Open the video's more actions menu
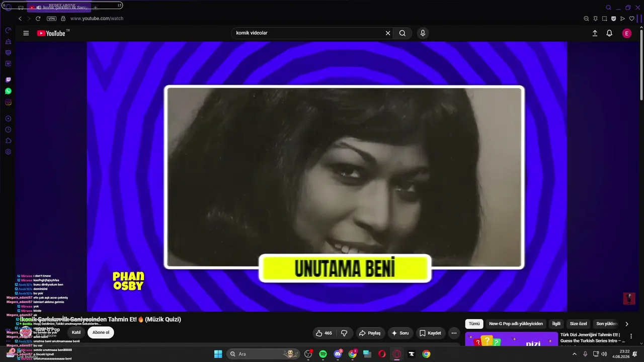The width and height of the screenshot is (644, 362). pyautogui.click(x=454, y=333)
